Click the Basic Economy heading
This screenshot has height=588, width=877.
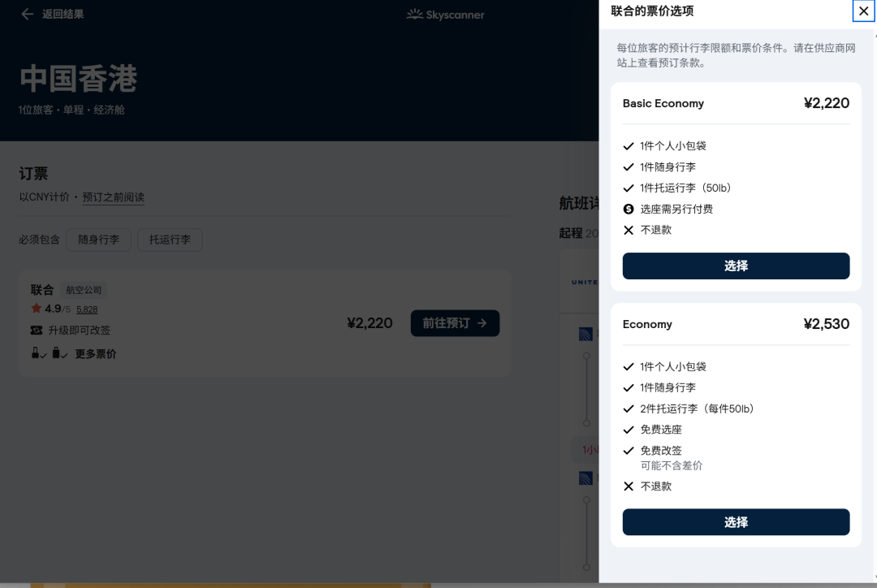[x=663, y=103]
